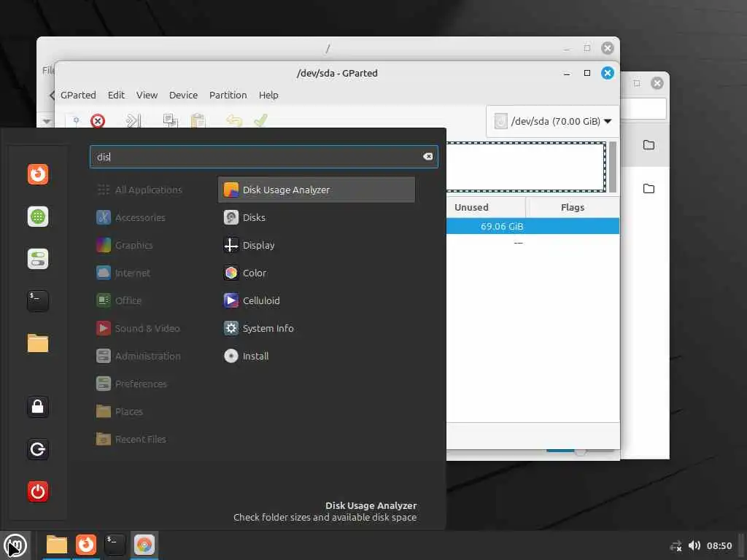This screenshot has width=747, height=560.
Task: Apply all operations green checkmark in GParted
Action: point(260,121)
